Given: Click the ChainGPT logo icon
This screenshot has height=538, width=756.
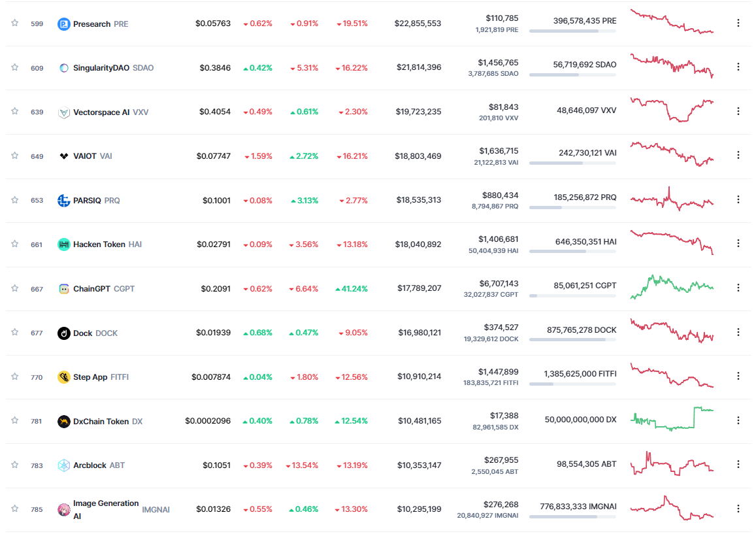Looking at the screenshot, I should tap(64, 289).
